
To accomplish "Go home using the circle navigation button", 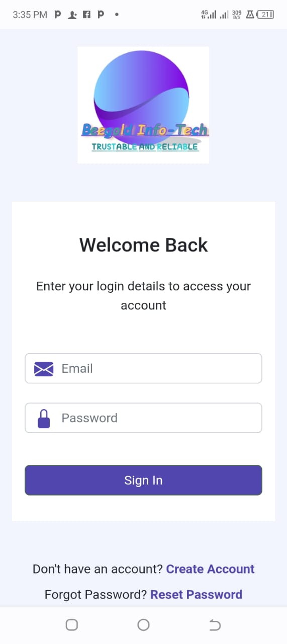I will tap(143, 625).
